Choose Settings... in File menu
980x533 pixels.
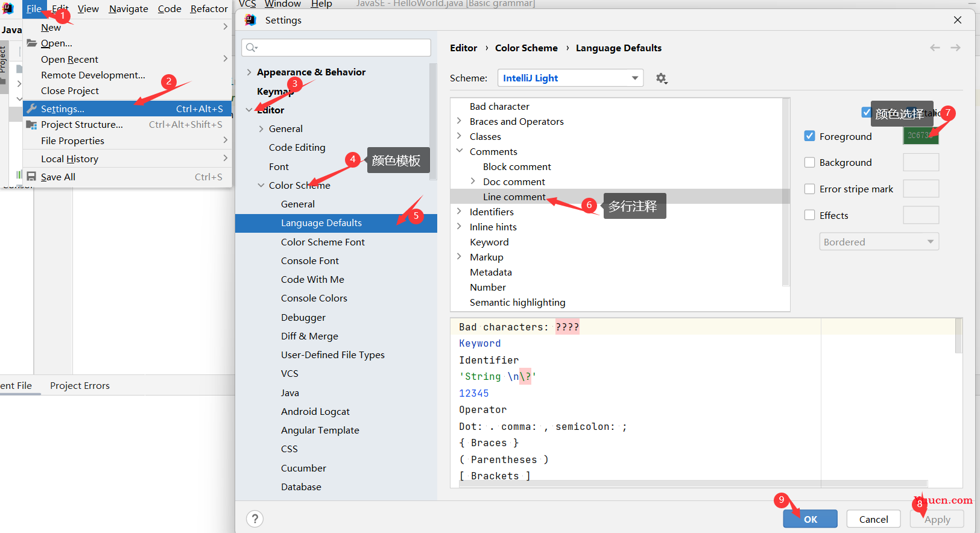coord(127,109)
